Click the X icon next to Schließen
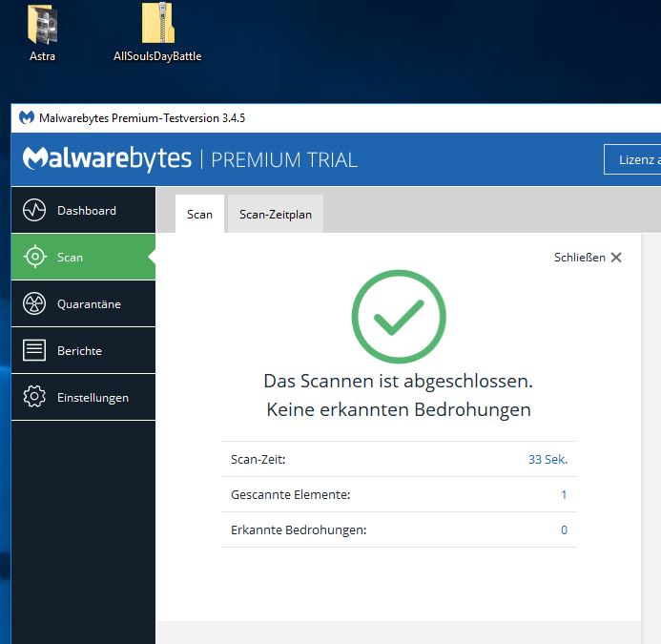661x644 pixels. click(616, 258)
